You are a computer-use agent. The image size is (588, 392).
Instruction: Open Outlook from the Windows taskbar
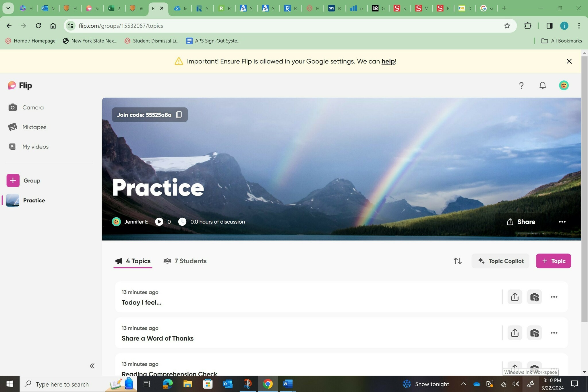point(227,384)
